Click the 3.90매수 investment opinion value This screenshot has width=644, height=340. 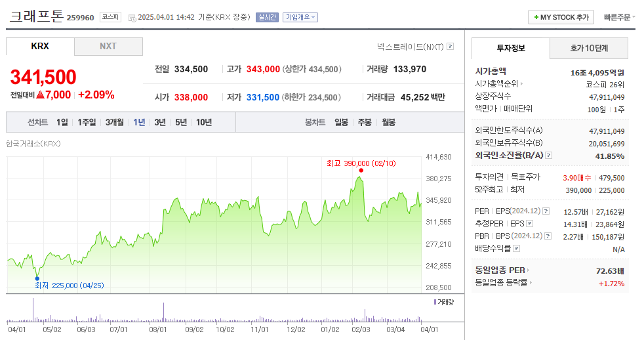pos(577,178)
